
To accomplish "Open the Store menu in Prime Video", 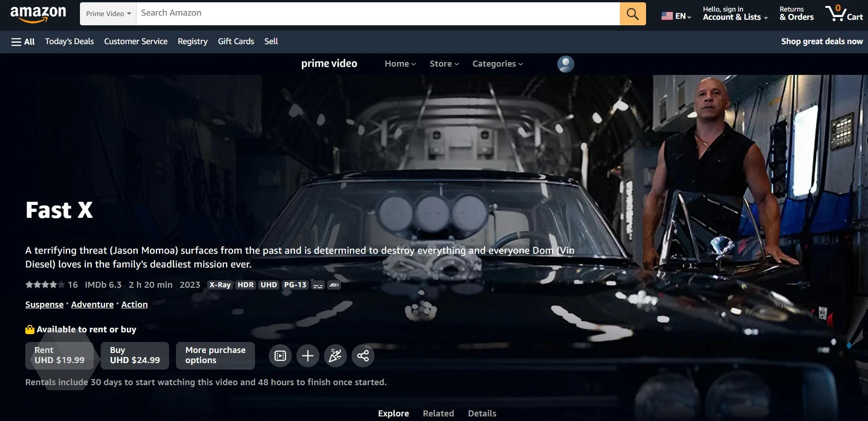I will (x=444, y=64).
